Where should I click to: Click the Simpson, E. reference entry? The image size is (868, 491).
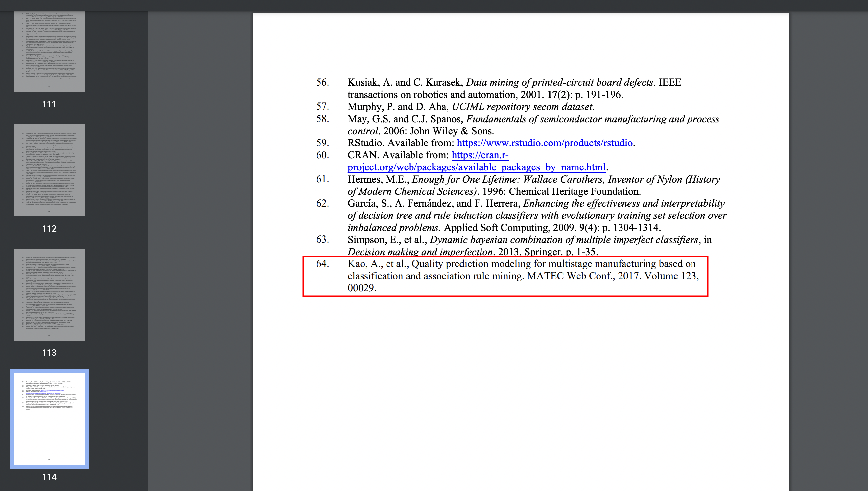point(514,246)
